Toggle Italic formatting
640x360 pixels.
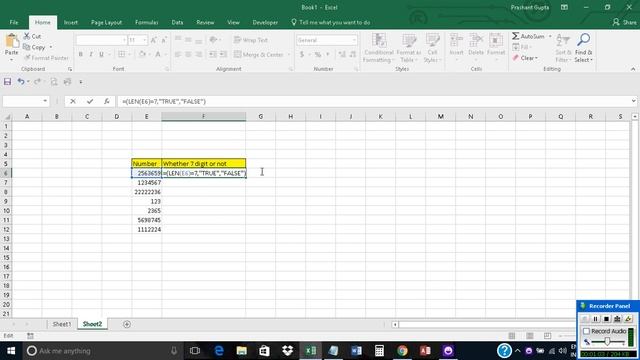point(91,54)
